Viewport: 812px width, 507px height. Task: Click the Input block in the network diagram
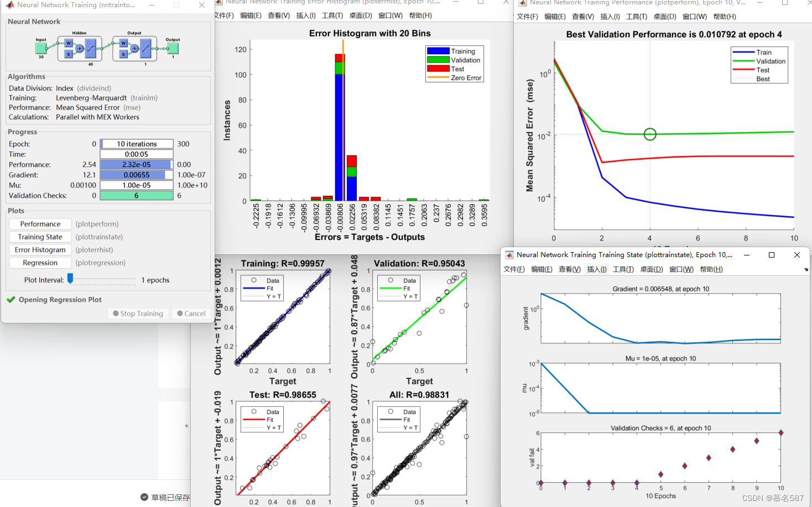(x=41, y=48)
